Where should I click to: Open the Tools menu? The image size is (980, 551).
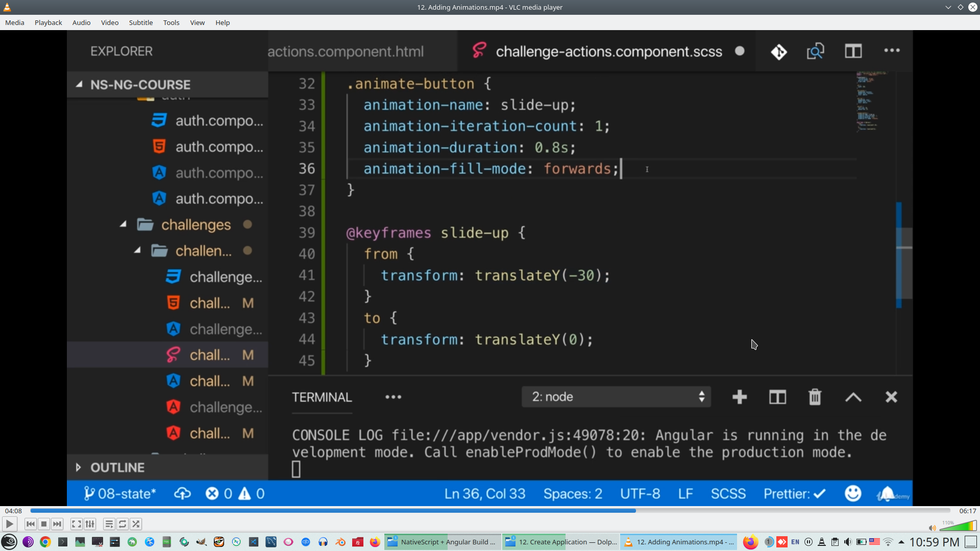pyautogui.click(x=171, y=22)
